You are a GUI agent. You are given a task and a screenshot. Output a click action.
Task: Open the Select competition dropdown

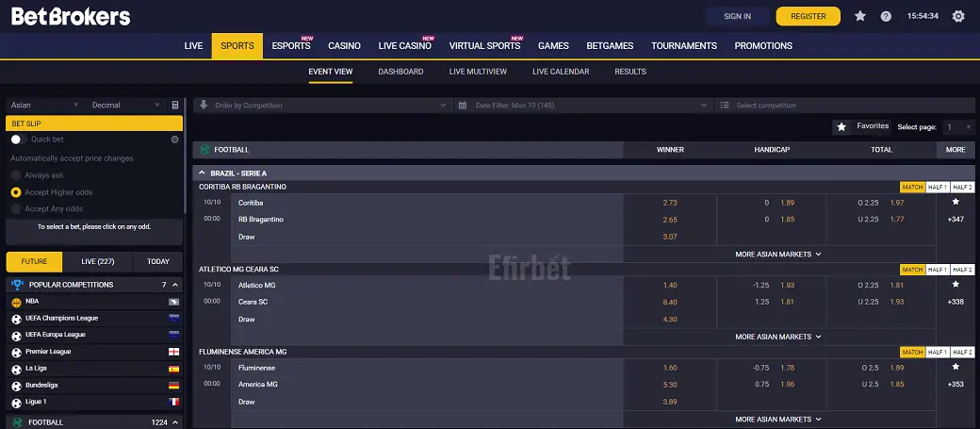pos(845,105)
